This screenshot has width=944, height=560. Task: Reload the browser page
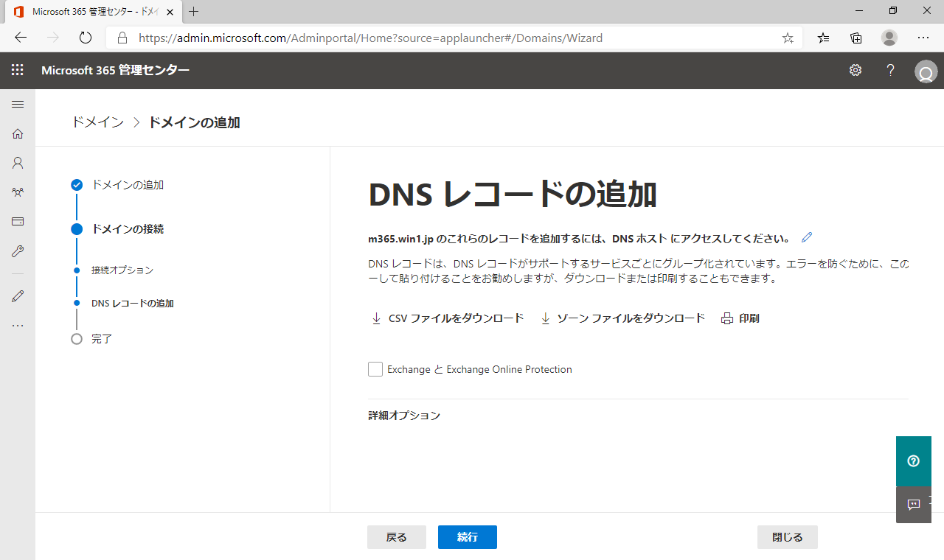[x=85, y=38]
